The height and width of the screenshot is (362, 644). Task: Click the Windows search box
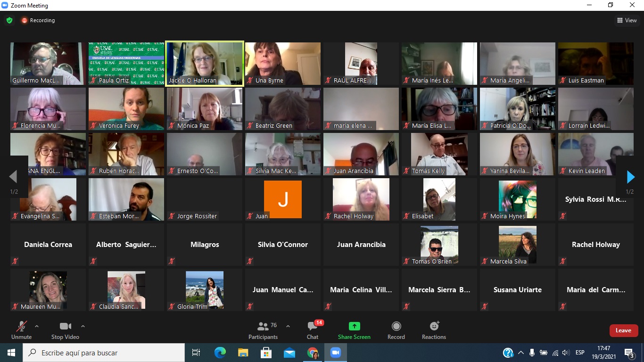pyautogui.click(x=104, y=353)
